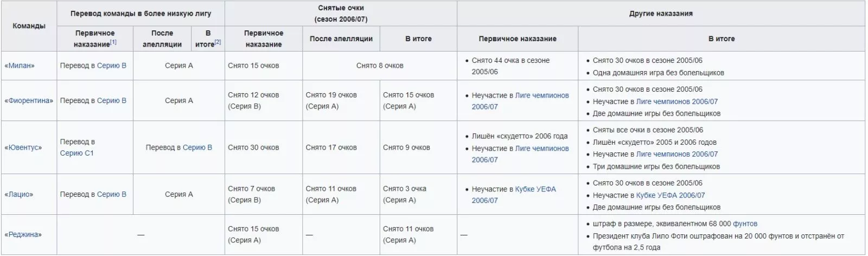Open Ювентус final-result Лиге чемпионов 2006/07 link
868x256 pixels.
click(676, 154)
